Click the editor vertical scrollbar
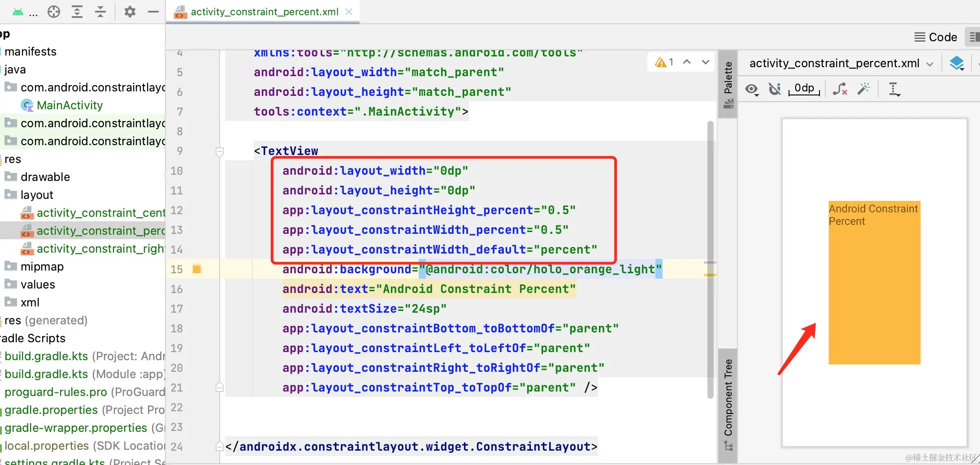 pyautogui.click(x=710, y=260)
